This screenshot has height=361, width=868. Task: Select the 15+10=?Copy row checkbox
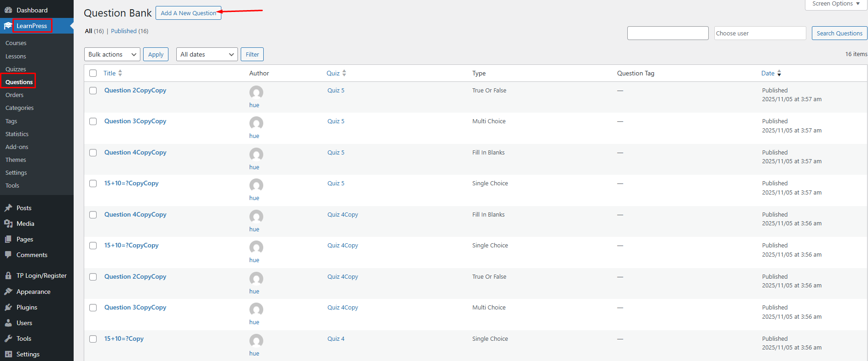coord(93,339)
